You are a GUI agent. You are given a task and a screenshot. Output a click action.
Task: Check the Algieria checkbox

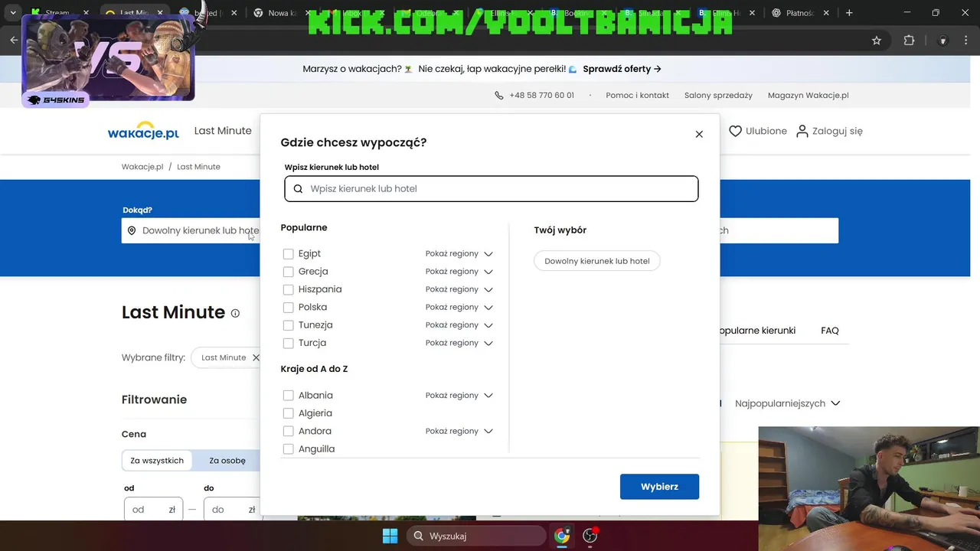click(x=289, y=413)
